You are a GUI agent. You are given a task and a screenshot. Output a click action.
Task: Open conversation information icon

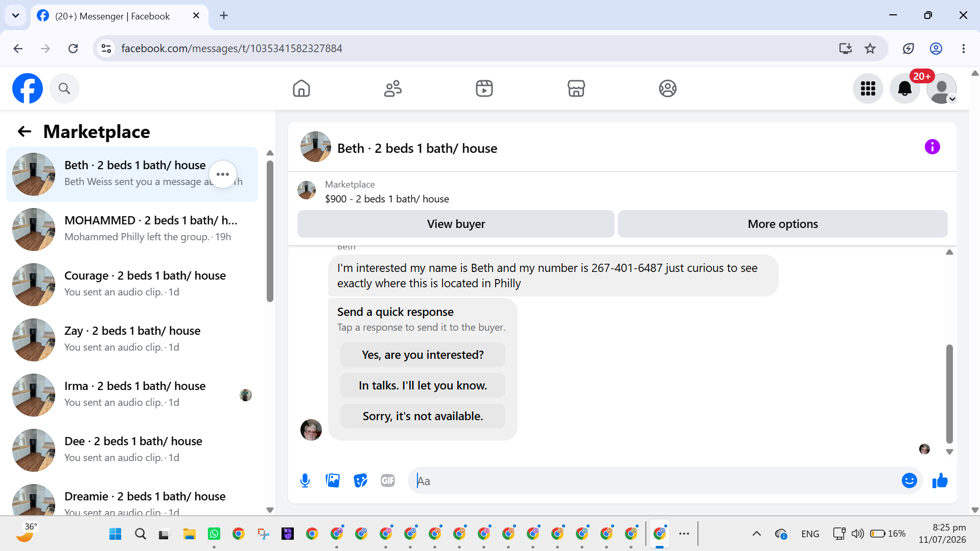932,147
